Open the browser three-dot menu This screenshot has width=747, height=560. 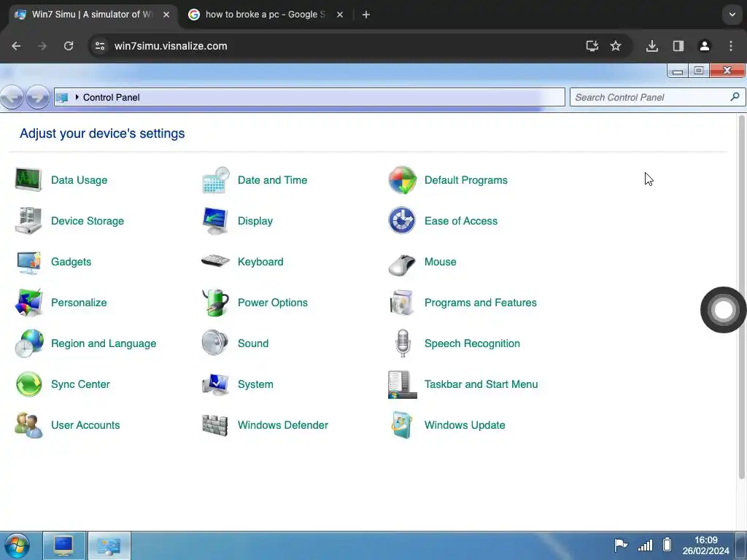point(731,46)
